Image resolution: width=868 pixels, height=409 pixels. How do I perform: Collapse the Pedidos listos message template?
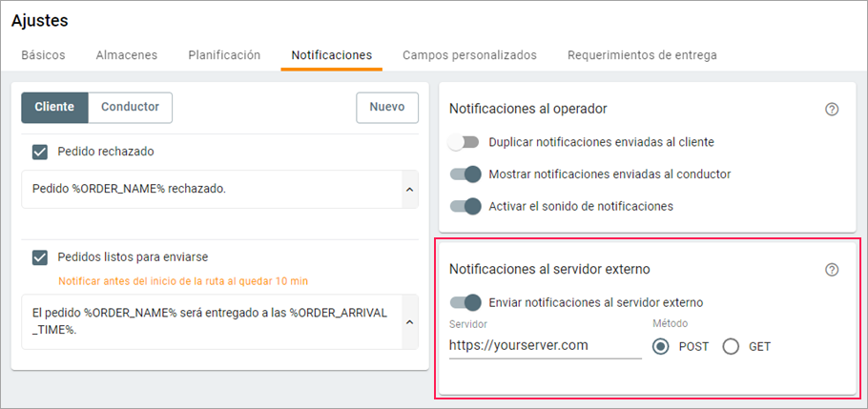pyautogui.click(x=409, y=322)
